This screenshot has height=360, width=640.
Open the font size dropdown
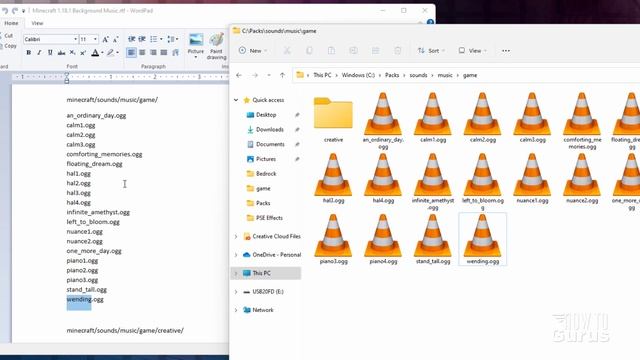click(x=96, y=39)
